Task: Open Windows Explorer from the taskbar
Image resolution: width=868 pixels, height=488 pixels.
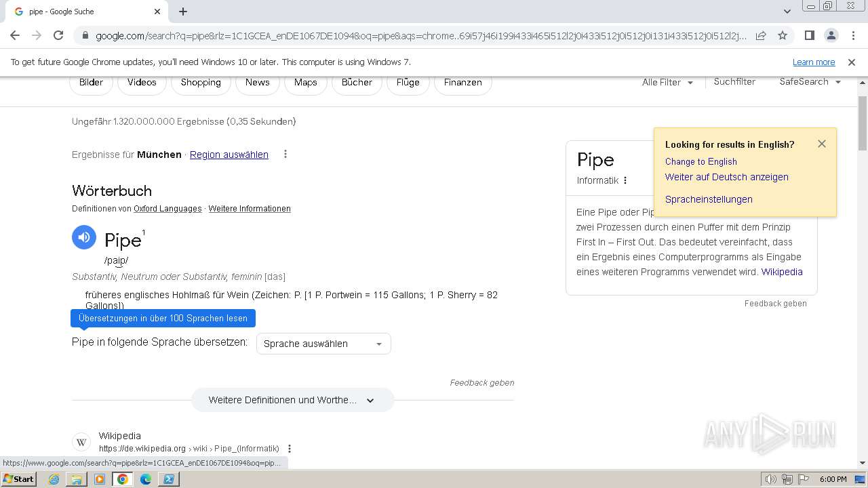Action: tap(77, 479)
